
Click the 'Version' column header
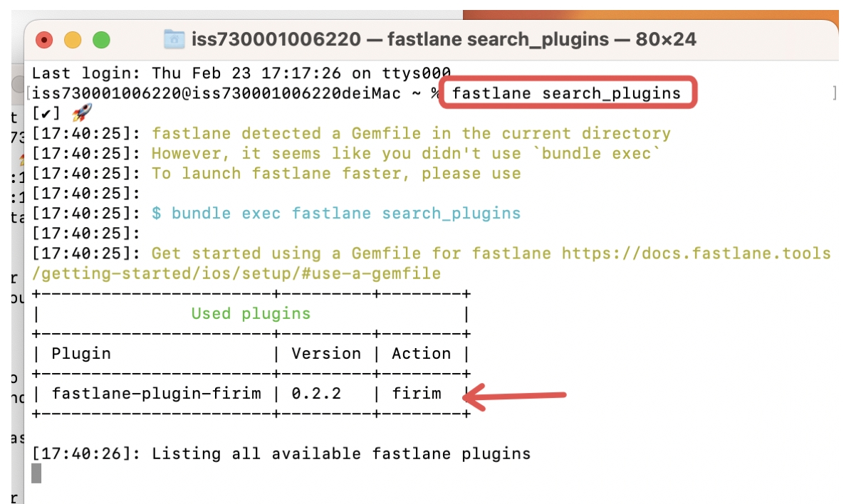pyautogui.click(x=326, y=353)
